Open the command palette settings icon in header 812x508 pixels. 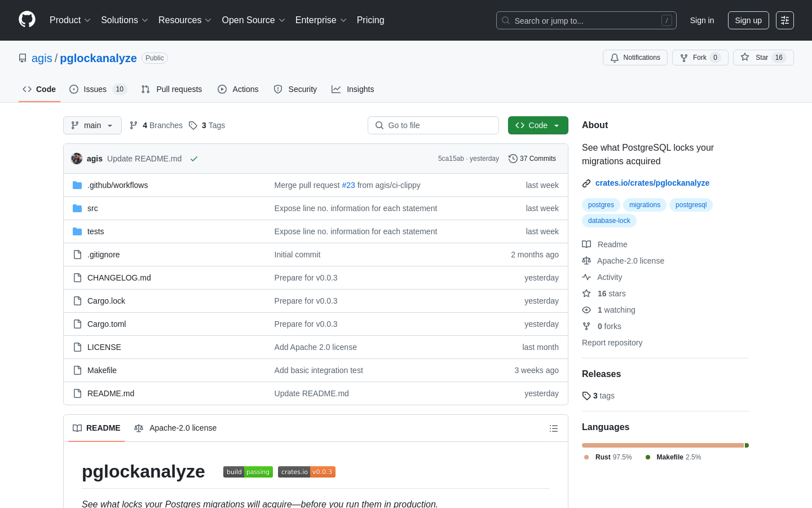click(785, 20)
